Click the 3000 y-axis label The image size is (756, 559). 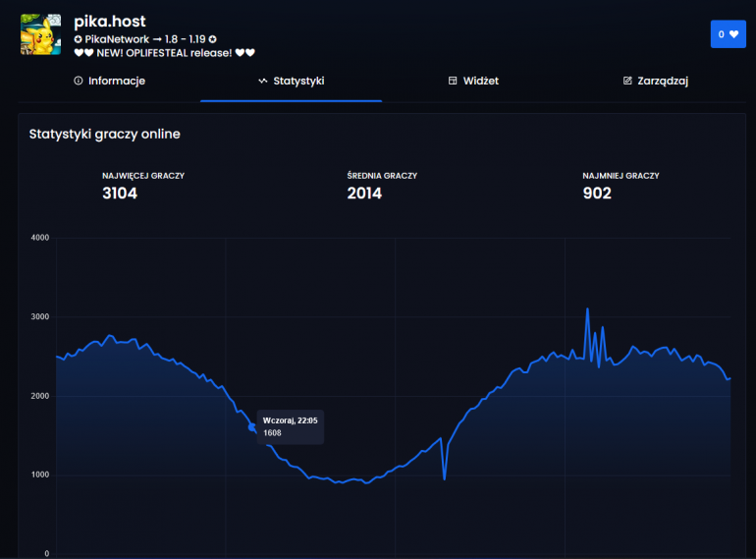[40, 317]
